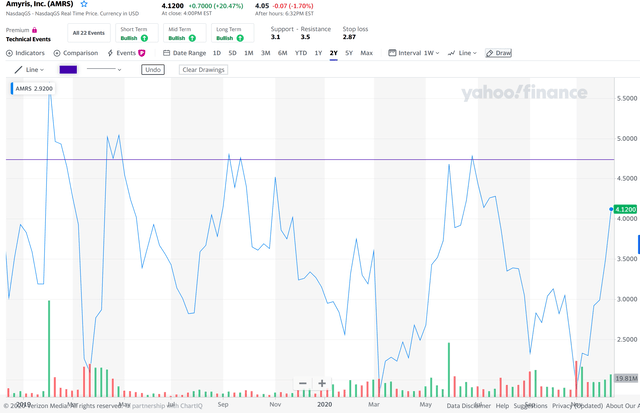This screenshot has width=640, height=413.
Task: Click Short Term bullish arrow icon
Action: 144,38
